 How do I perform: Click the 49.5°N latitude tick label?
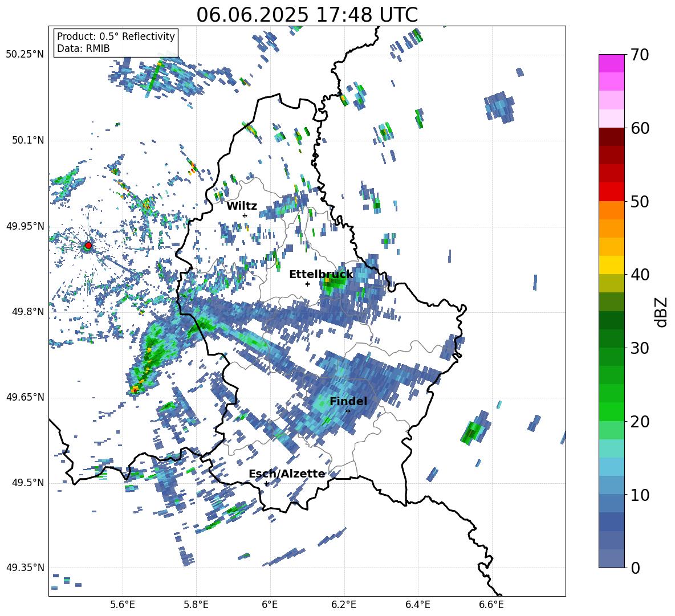pyautogui.click(x=27, y=483)
